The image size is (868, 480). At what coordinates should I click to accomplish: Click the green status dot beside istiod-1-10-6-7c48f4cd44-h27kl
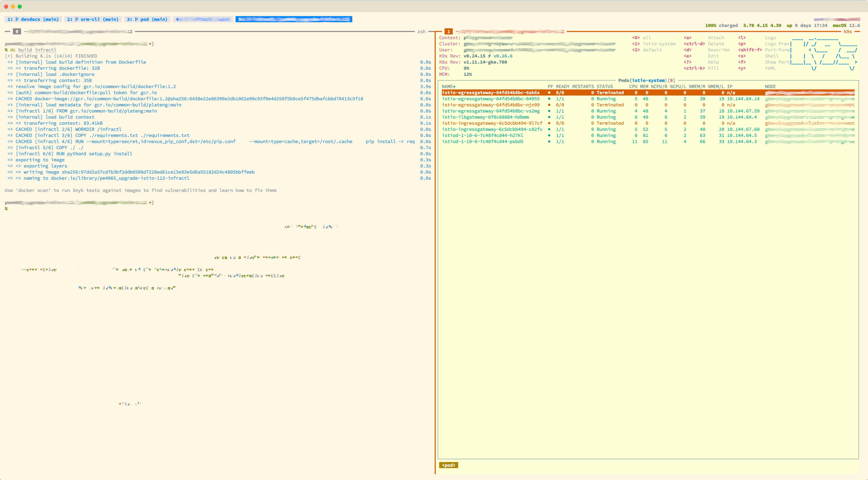549,135
